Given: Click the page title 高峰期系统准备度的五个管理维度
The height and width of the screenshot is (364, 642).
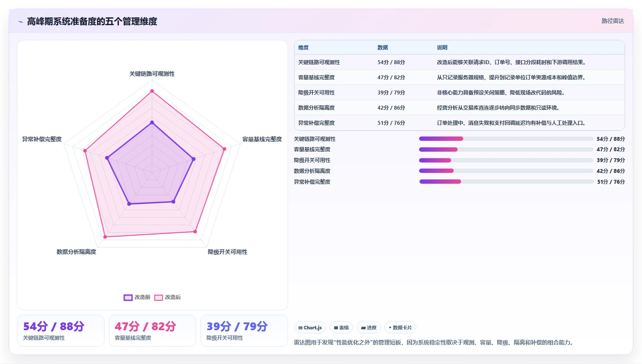Looking at the screenshot, I should tap(92, 21).
